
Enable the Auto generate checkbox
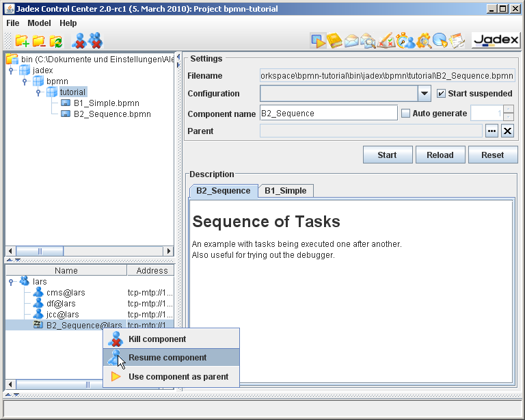(405, 114)
